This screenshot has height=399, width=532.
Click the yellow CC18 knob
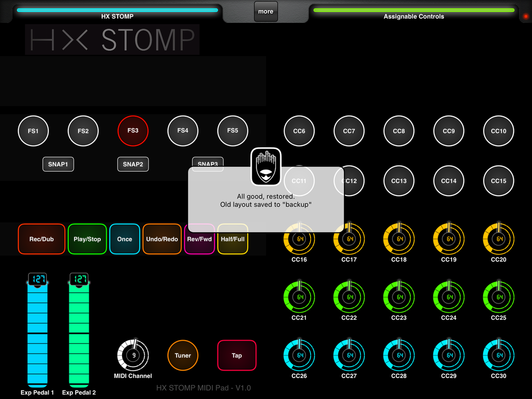(399, 238)
